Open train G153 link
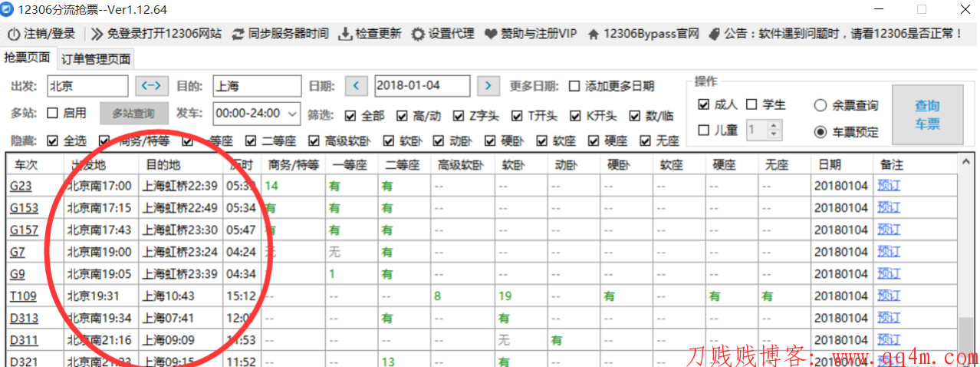This screenshot has height=367, width=980. coord(23,207)
